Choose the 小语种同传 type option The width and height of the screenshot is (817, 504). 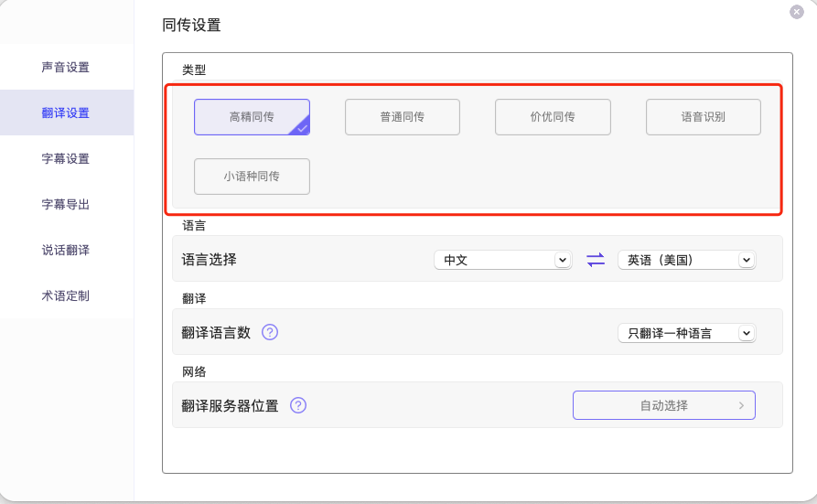tap(252, 177)
